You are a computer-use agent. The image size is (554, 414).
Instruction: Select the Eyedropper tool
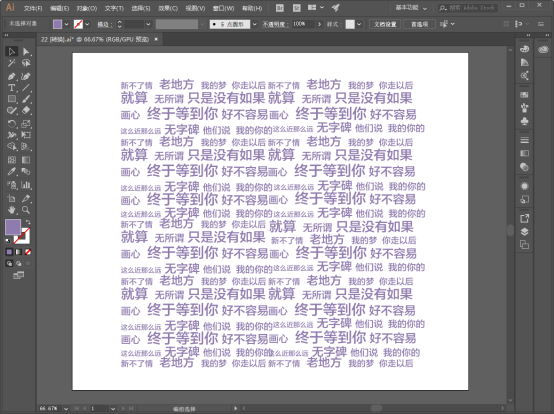pyautogui.click(x=11, y=172)
